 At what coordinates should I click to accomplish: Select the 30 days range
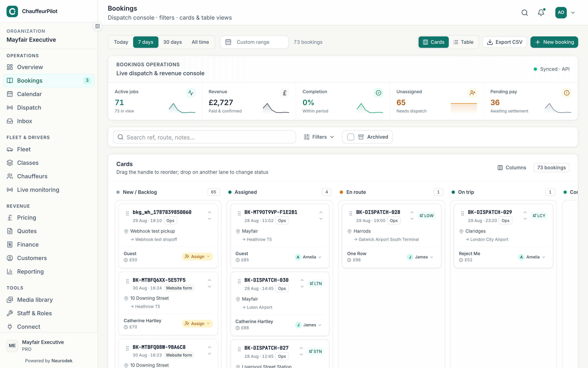point(173,42)
